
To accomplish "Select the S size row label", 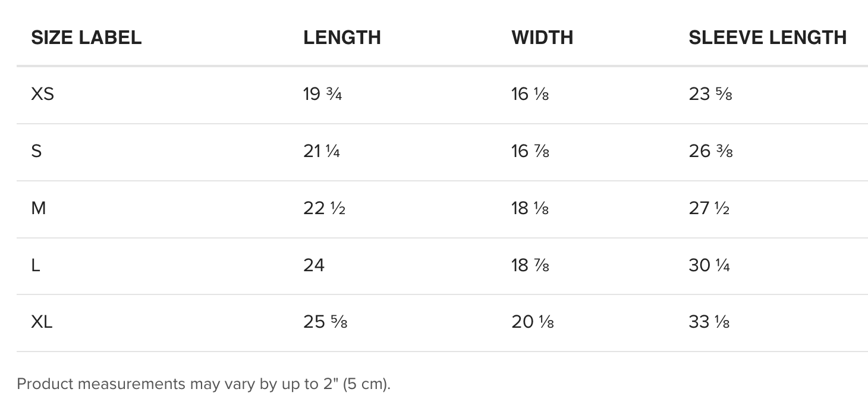I will click(36, 151).
